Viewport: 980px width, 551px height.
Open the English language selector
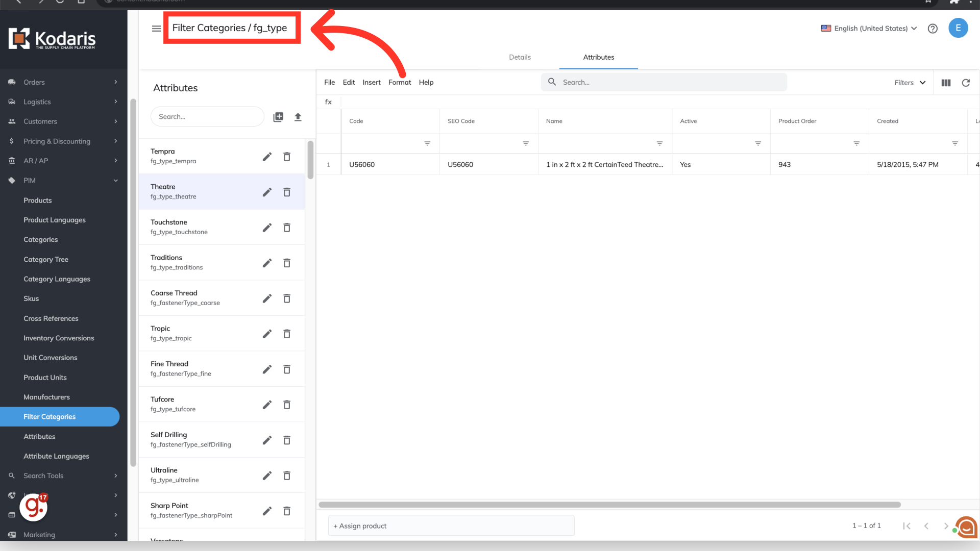point(869,29)
